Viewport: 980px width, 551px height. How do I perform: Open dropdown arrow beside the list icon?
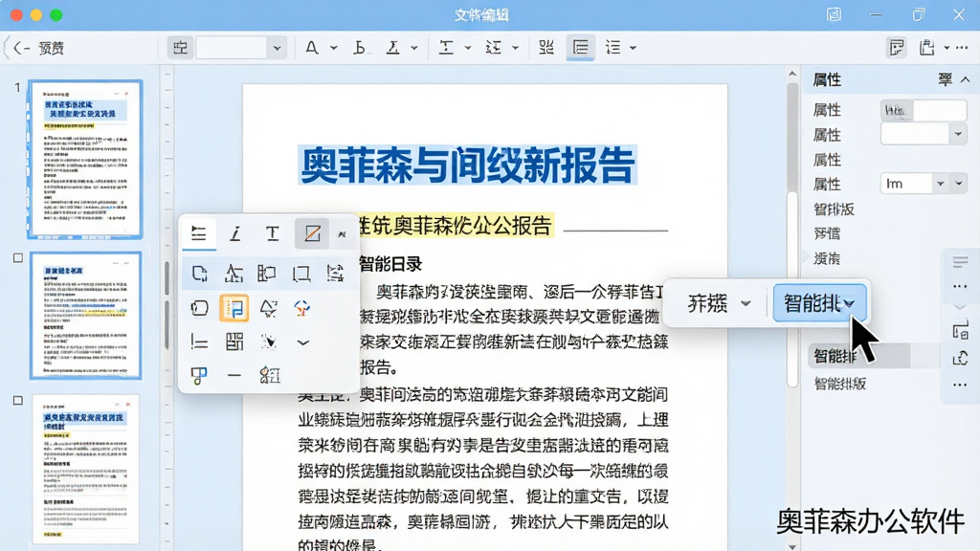coord(633,48)
